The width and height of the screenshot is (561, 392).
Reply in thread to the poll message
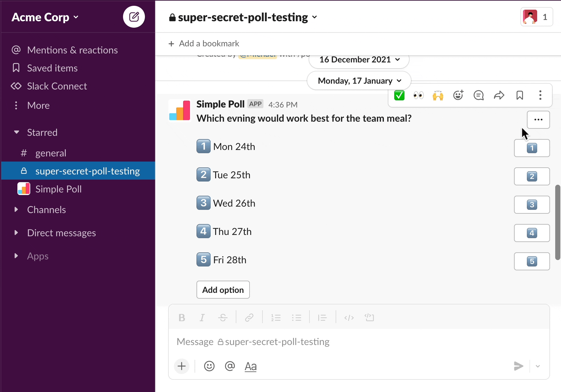point(479,95)
